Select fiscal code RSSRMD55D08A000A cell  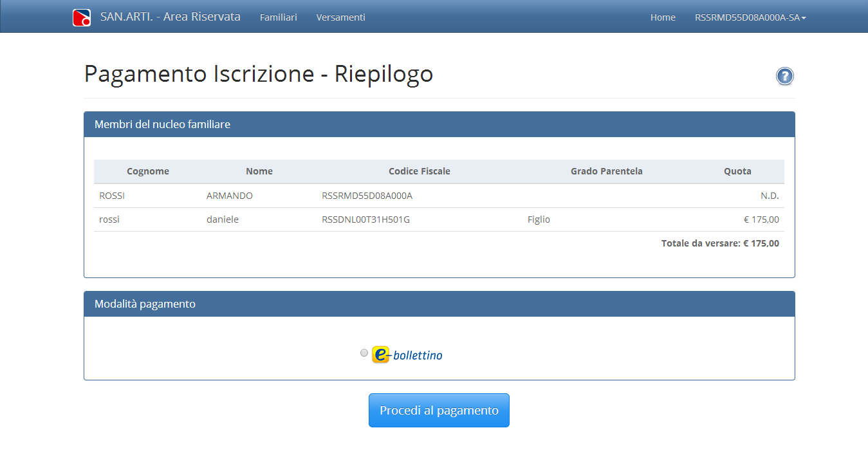click(x=367, y=196)
